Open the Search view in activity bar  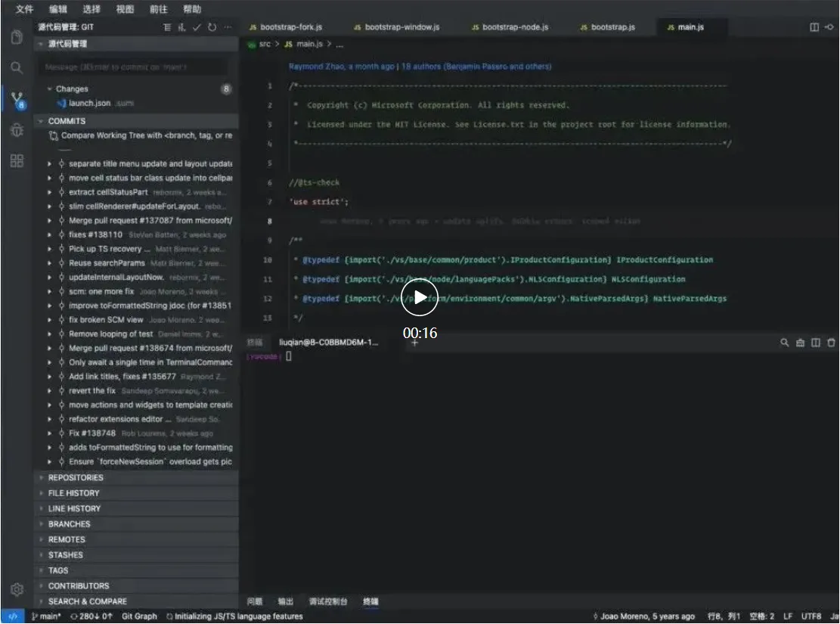coord(17,68)
